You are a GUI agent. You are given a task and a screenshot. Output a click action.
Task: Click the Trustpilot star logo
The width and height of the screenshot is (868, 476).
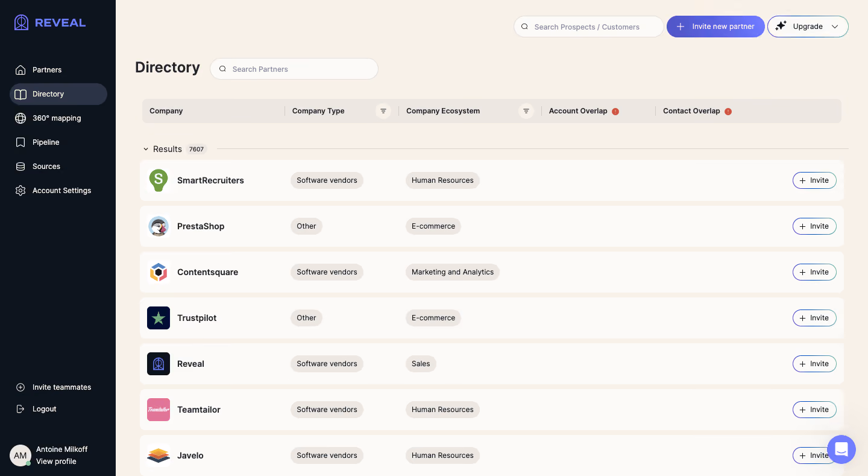pos(159,318)
